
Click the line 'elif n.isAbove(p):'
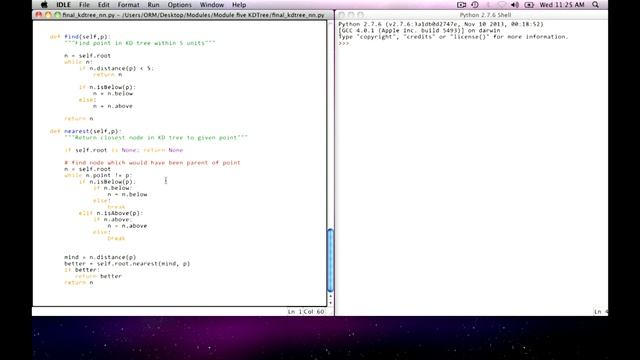click(x=111, y=213)
